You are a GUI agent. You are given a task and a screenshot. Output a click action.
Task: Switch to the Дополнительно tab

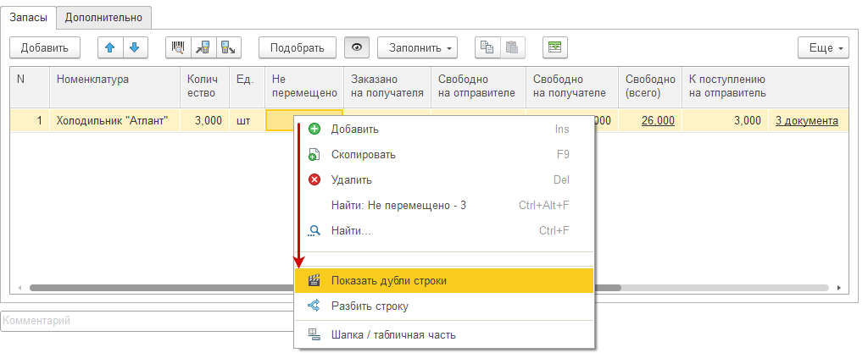pos(104,16)
